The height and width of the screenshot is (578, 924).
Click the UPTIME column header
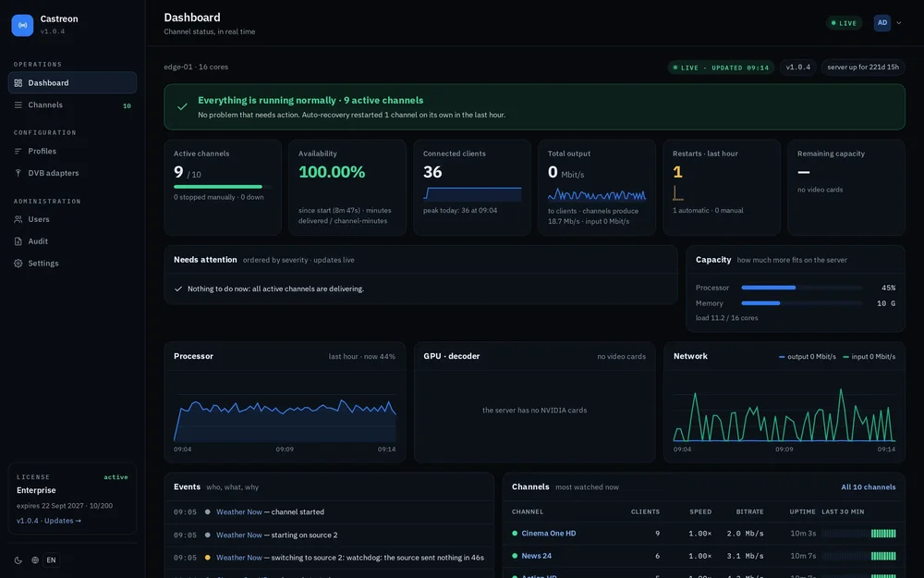tap(803, 512)
